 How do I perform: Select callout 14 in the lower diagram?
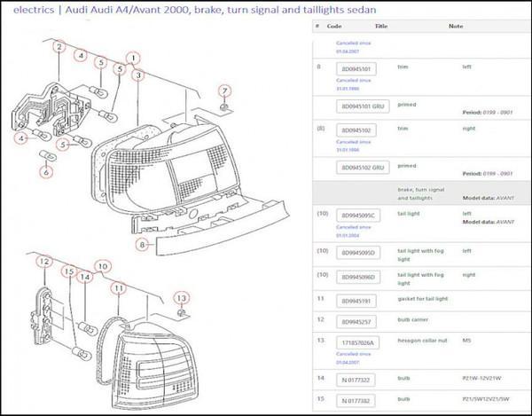click(x=86, y=278)
